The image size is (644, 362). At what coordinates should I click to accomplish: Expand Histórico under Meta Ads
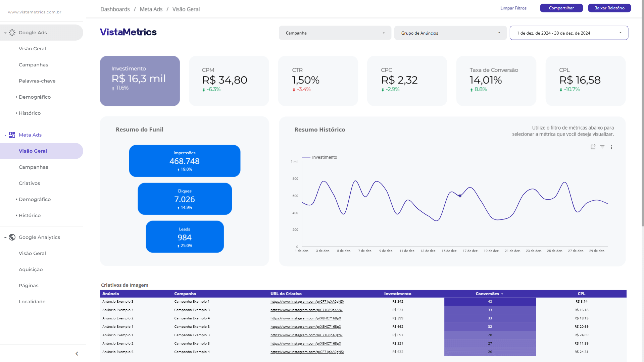tap(16, 215)
